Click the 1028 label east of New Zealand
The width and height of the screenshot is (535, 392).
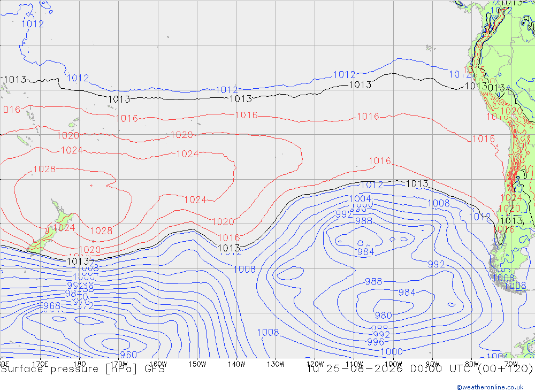(101, 231)
